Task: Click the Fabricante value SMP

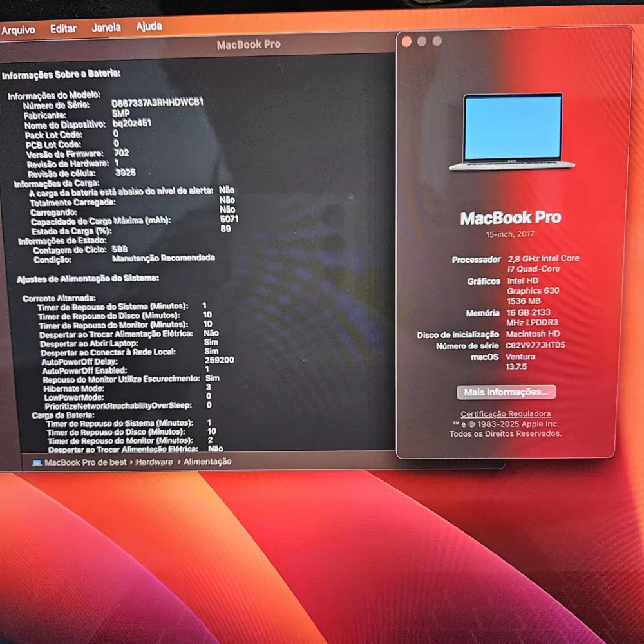Action: [x=121, y=113]
